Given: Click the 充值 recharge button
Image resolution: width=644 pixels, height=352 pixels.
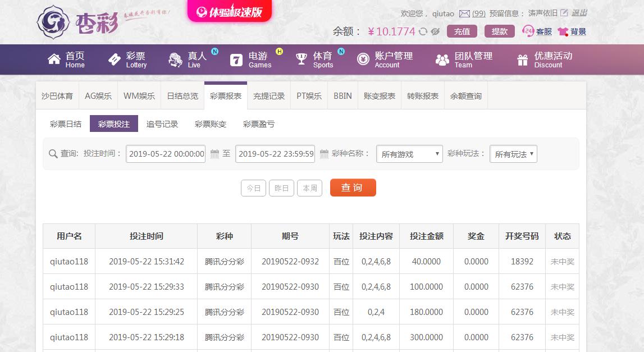Looking at the screenshot, I should point(462,31).
